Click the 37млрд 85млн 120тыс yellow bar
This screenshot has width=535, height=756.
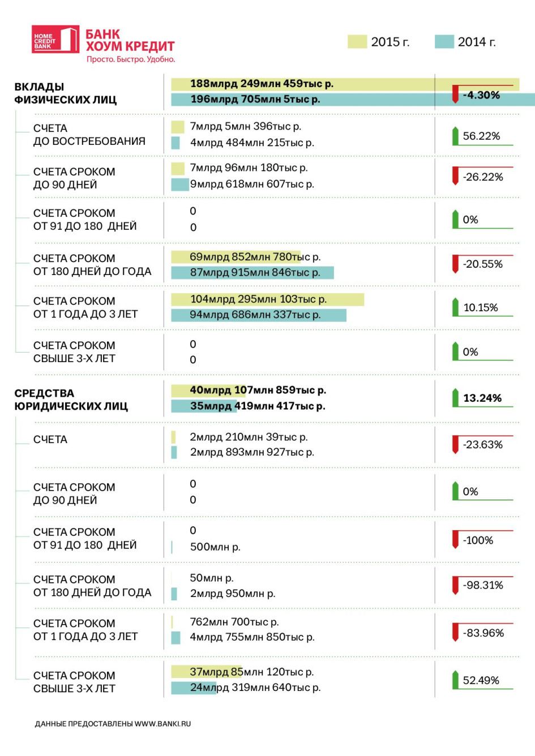point(207,672)
